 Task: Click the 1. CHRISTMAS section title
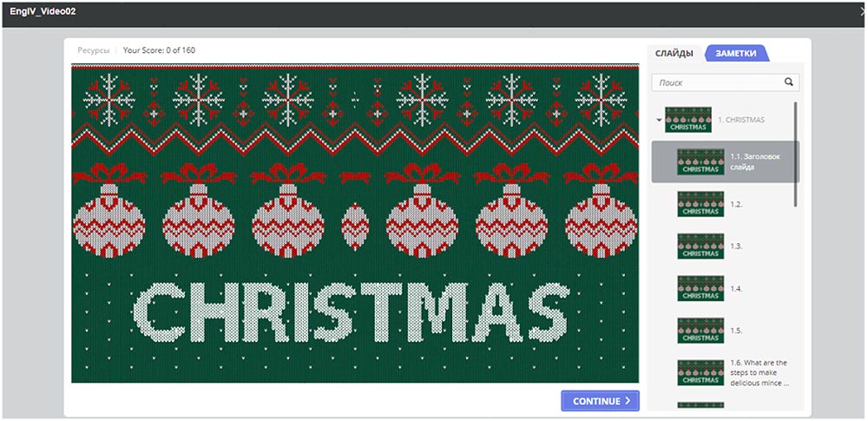741,120
